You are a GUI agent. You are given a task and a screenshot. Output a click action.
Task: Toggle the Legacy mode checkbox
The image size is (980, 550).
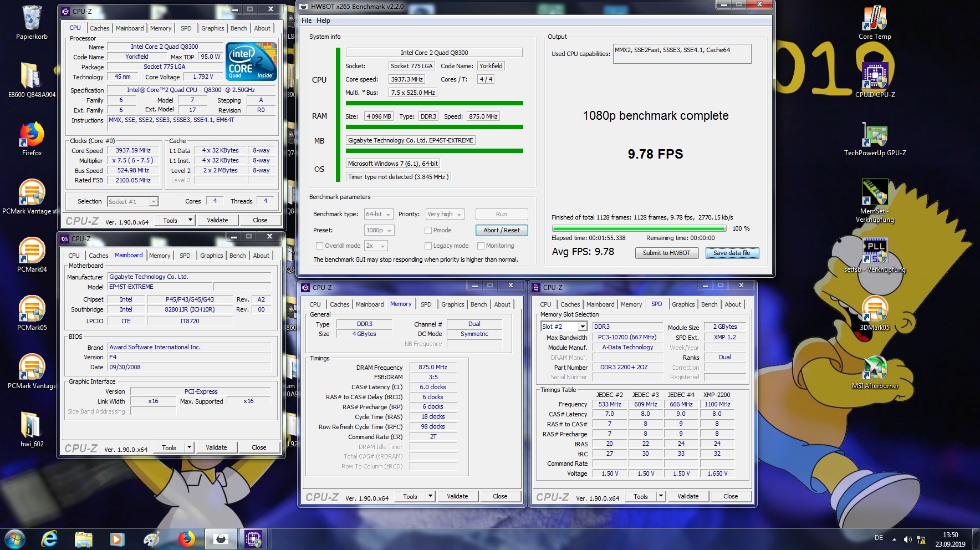[x=428, y=246]
